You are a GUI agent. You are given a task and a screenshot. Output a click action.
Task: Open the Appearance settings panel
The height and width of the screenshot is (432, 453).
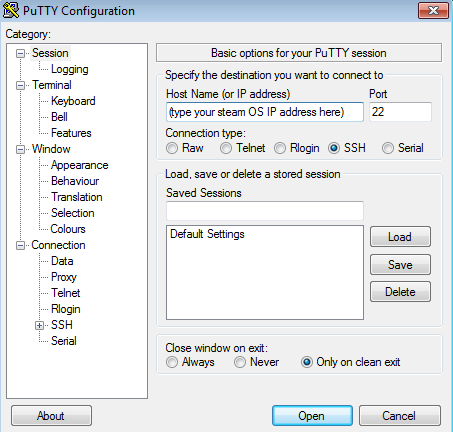click(x=80, y=165)
